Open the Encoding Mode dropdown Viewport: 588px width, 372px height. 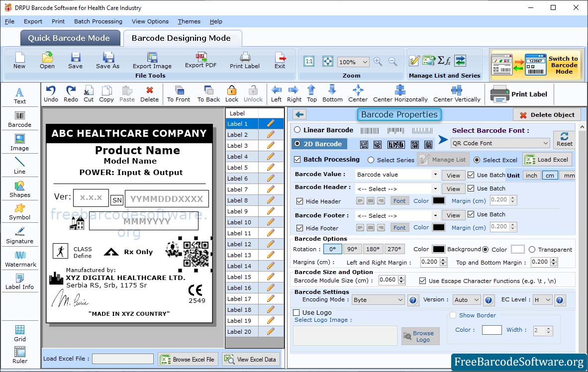pyautogui.click(x=378, y=299)
